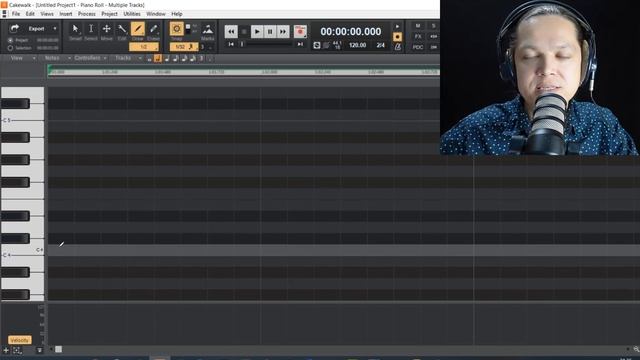The image size is (640, 360).
Task: Go to project start button
Action: (x=231, y=44)
